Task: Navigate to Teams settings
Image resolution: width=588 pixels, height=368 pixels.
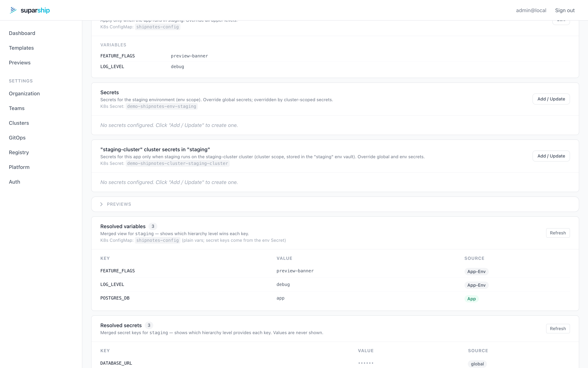Action: [17, 108]
